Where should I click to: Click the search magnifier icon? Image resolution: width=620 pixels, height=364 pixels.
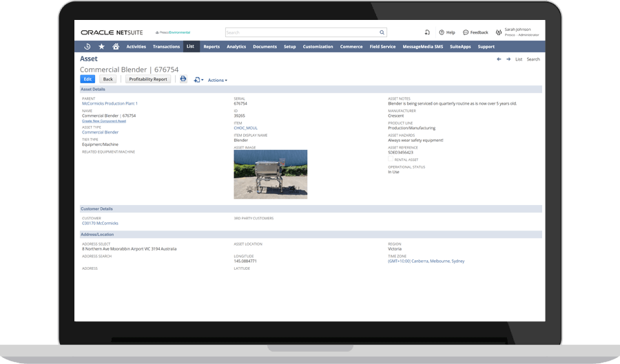pos(382,32)
